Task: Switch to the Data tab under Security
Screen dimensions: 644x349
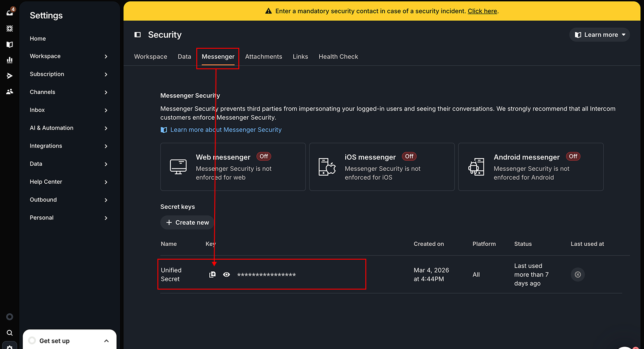Action: [x=184, y=57]
